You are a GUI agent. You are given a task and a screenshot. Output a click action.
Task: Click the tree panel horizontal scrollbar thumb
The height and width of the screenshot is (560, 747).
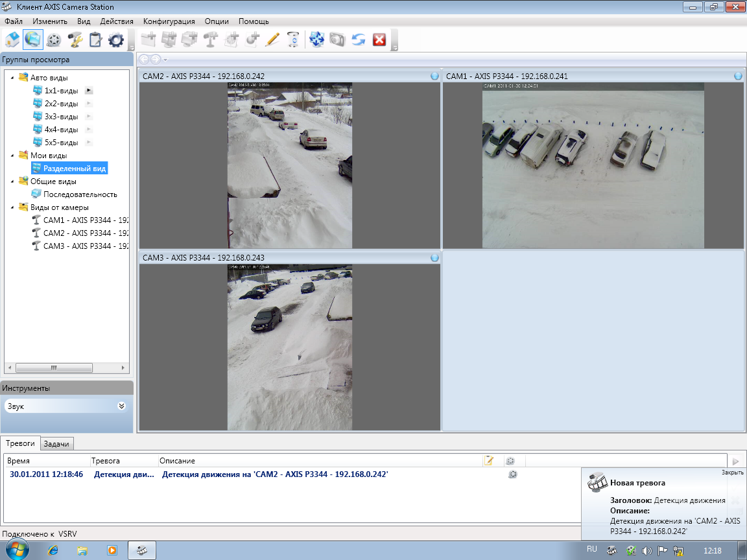click(x=54, y=367)
